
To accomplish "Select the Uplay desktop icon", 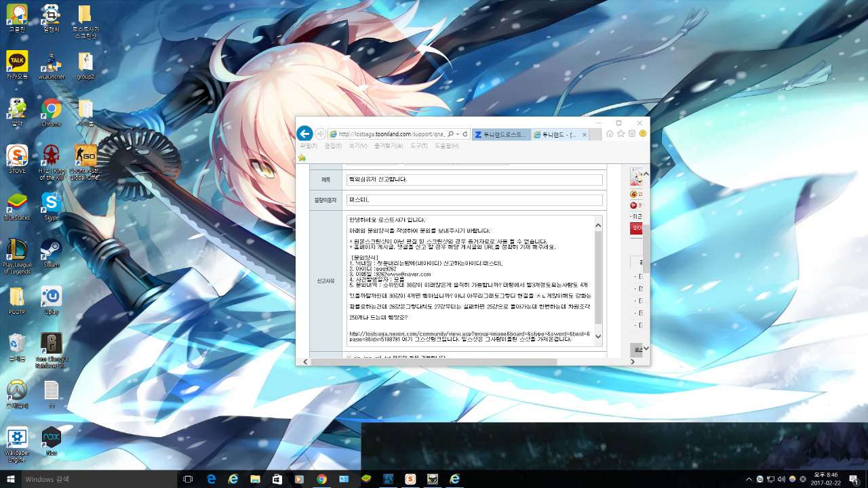I will (52, 301).
